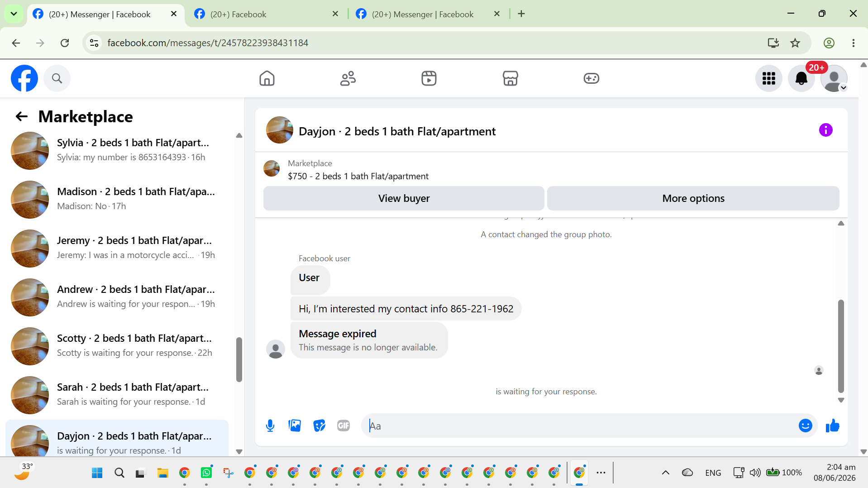This screenshot has width=868, height=488.
Task: Click the More options button
Action: tap(693, 198)
